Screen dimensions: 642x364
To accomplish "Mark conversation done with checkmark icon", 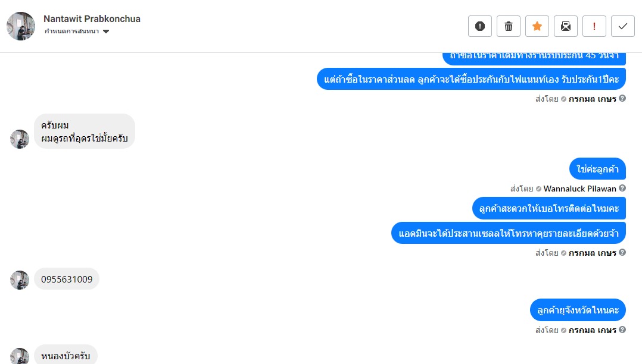I will tap(623, 26).
